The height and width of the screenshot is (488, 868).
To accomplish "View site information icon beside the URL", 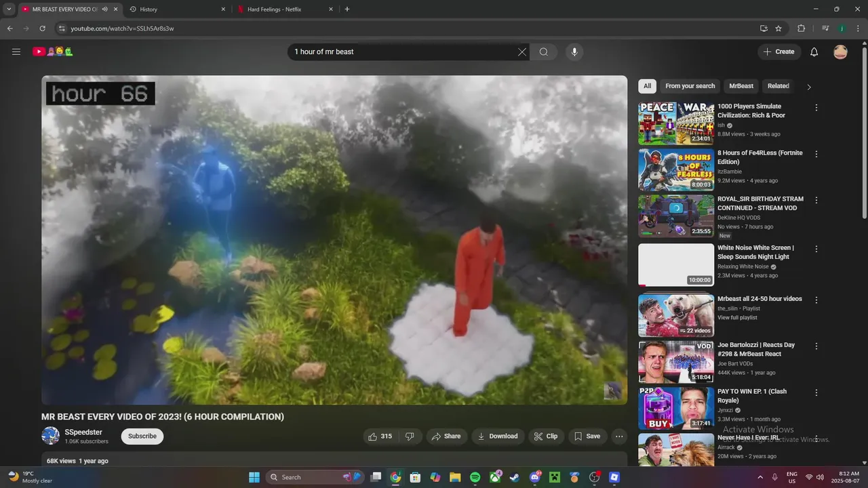I will [x=62, y=28].
